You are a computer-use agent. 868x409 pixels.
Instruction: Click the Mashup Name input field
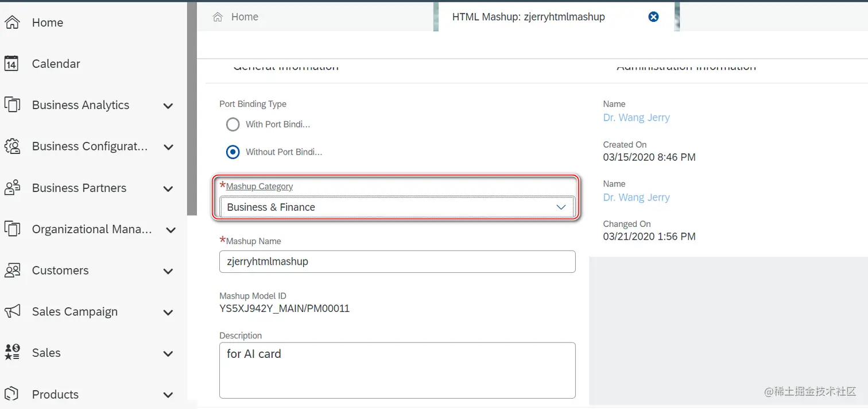(x=397, y=261)
